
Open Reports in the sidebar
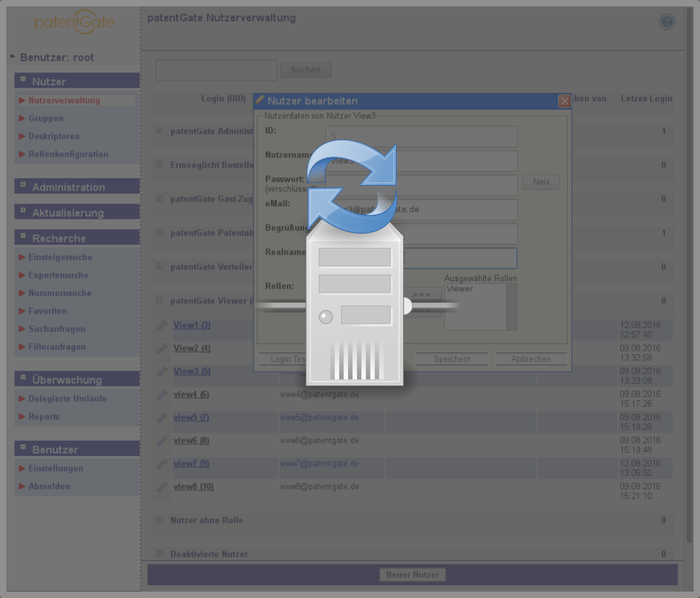coord(44,416)
